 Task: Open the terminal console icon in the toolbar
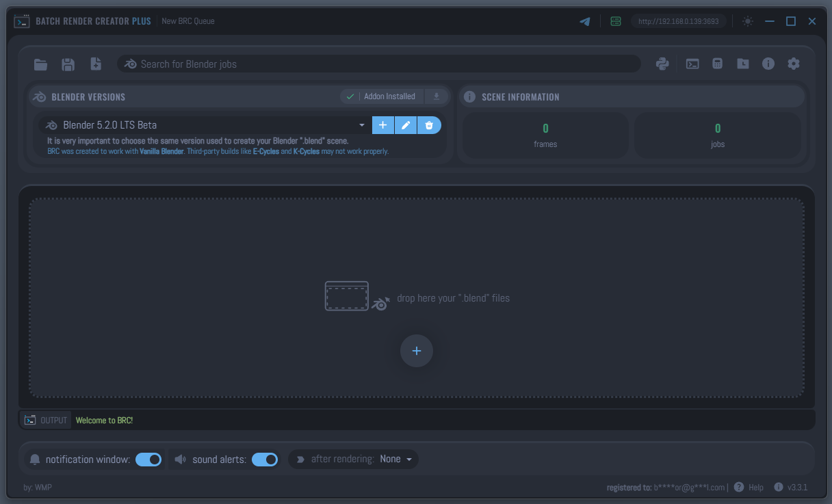[x=692, y=64]
